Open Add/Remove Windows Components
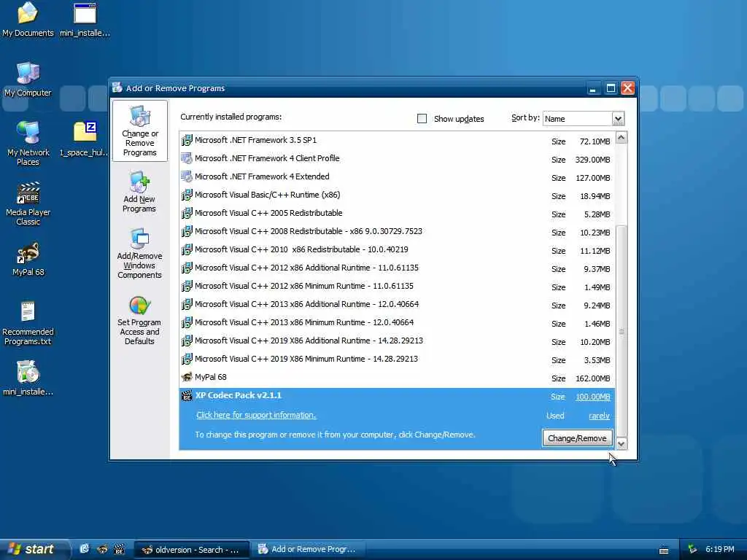This screenshot has width=747, height=560. tap(139, 253)
